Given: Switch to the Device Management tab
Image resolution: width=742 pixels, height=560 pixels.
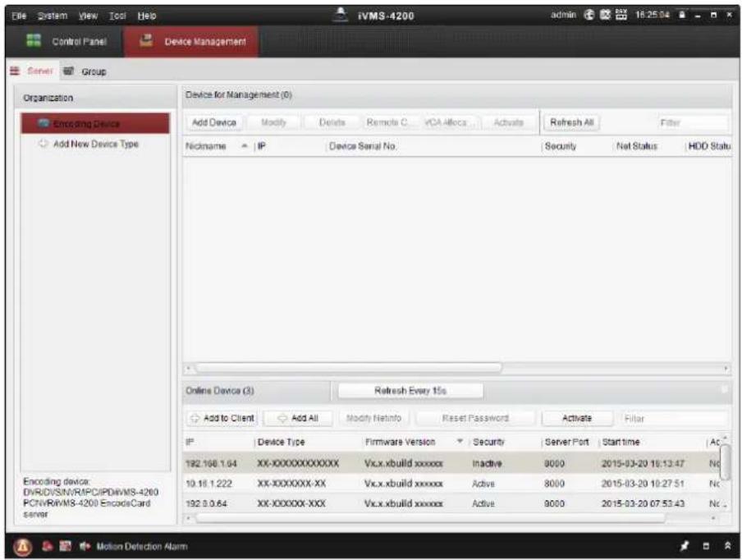Looking at the screenshot, I should tap(191, 42).
